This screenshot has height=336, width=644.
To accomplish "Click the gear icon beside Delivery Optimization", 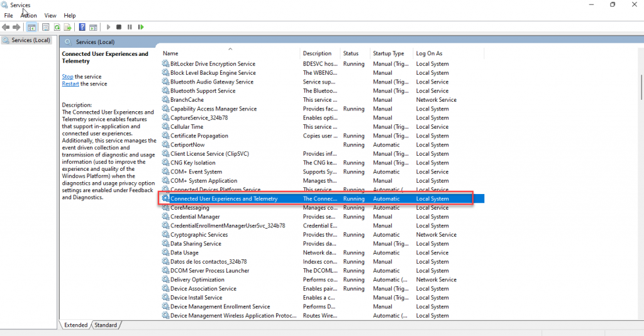I will 165,280.
